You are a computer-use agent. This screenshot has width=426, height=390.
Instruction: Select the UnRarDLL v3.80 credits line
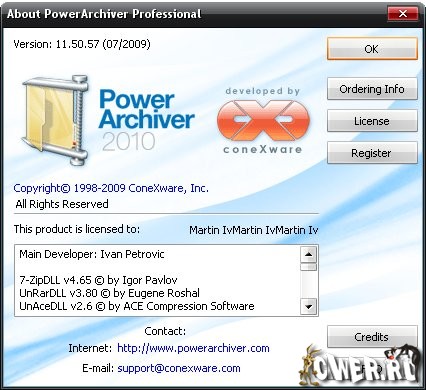tap(109, 293)
